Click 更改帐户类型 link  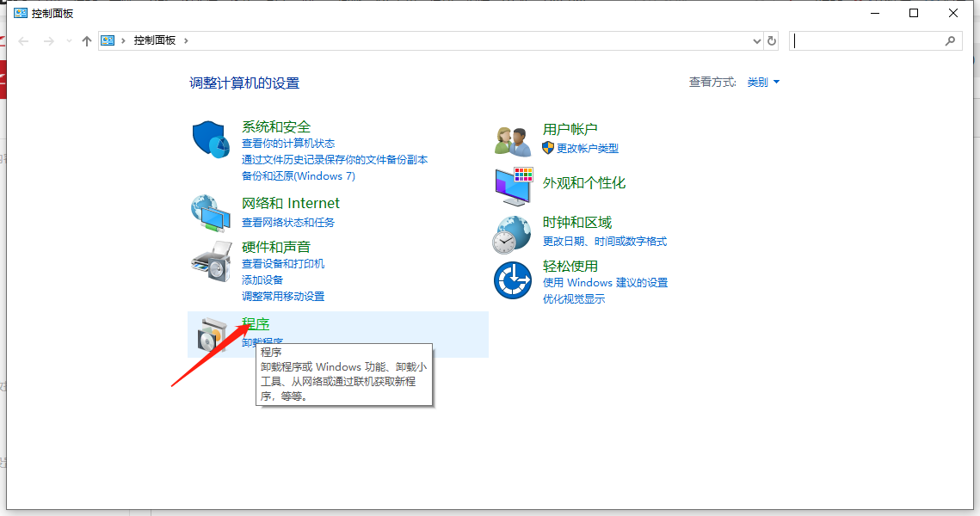tap(588, 148)
